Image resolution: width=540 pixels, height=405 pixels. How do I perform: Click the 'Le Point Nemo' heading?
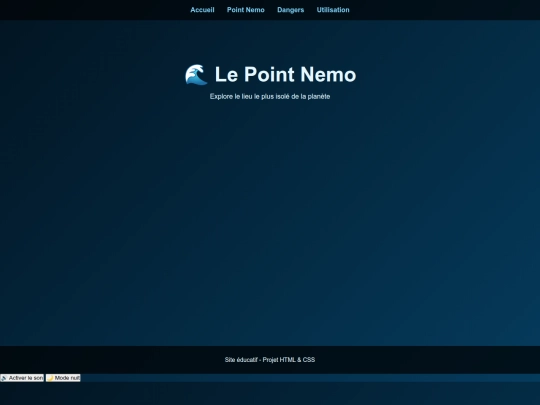(x=270, y=74)
